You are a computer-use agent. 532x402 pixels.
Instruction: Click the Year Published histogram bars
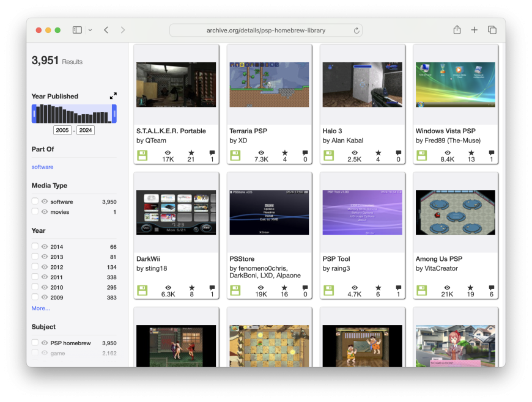pos(74,114)
